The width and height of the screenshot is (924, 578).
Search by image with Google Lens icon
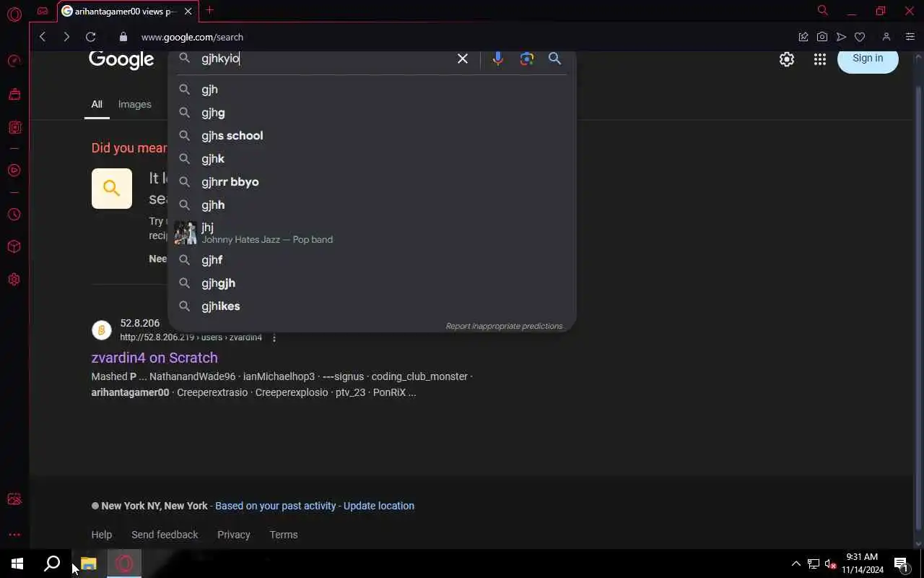(x=527, y=59)
